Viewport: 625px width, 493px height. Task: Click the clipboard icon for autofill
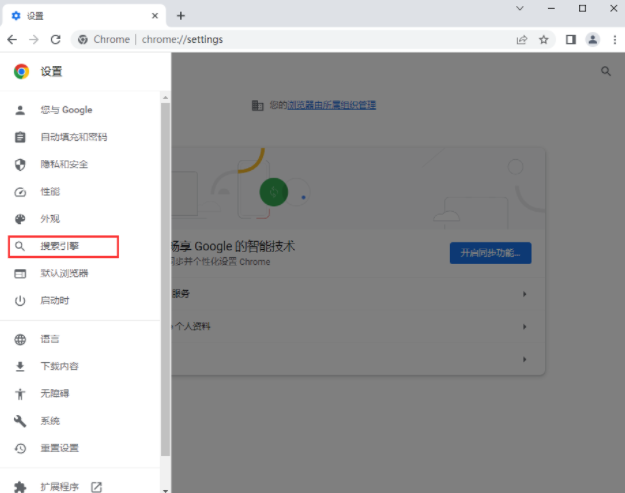[20, 137]
